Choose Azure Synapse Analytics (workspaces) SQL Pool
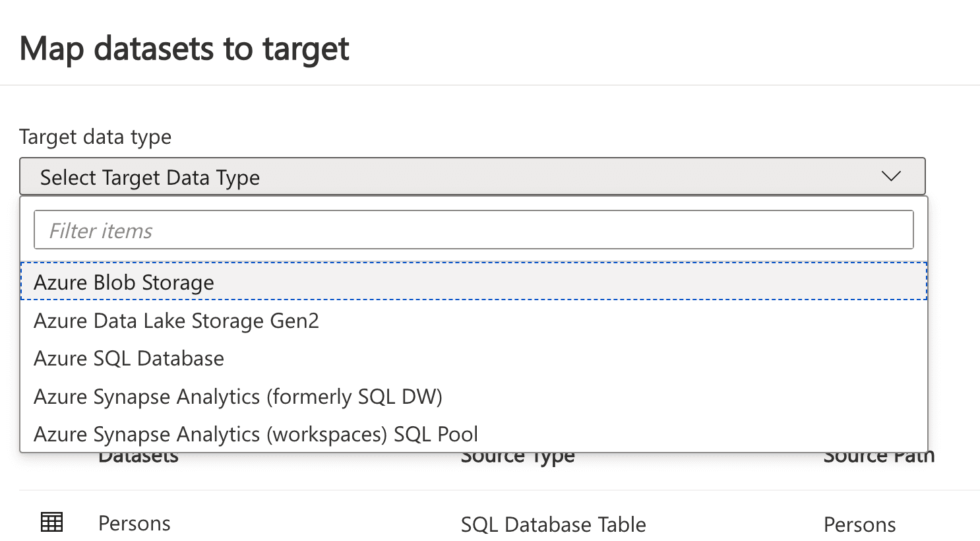This screenshot has height=541, width=980. coord(474,434)
